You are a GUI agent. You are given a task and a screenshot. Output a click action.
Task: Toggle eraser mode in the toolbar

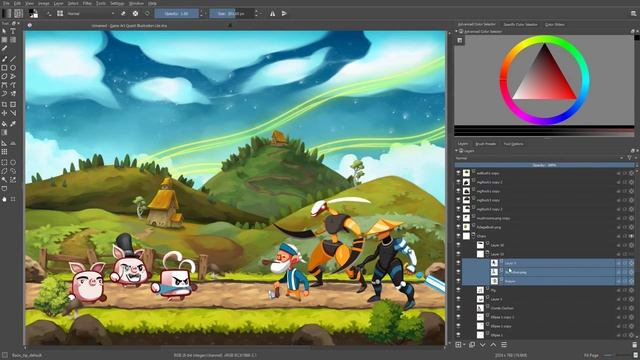tap(123, 13)
